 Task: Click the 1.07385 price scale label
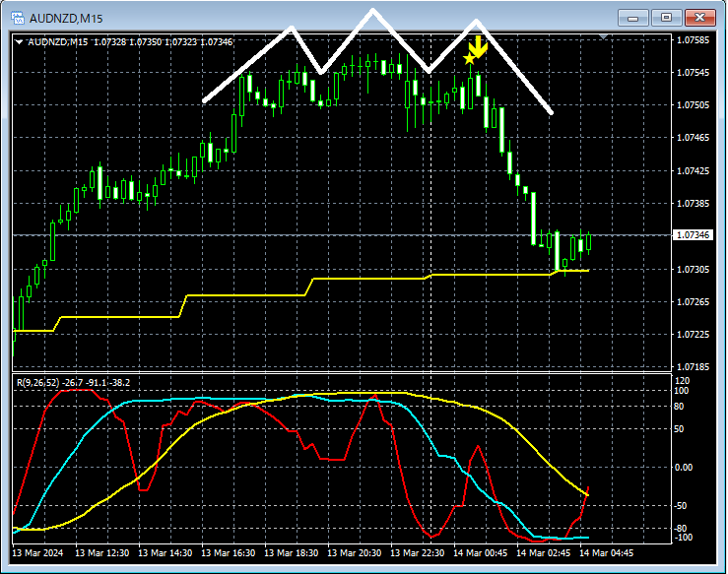694,204
